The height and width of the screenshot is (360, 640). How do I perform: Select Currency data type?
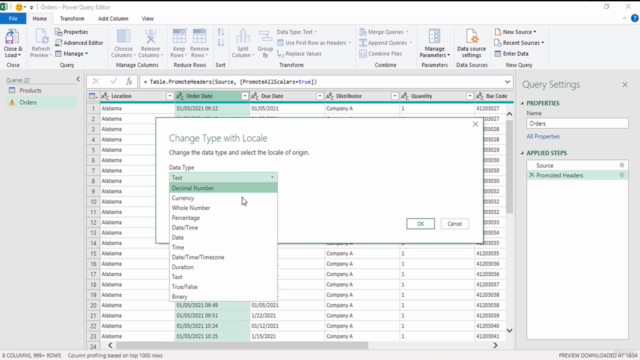point(223,198)
